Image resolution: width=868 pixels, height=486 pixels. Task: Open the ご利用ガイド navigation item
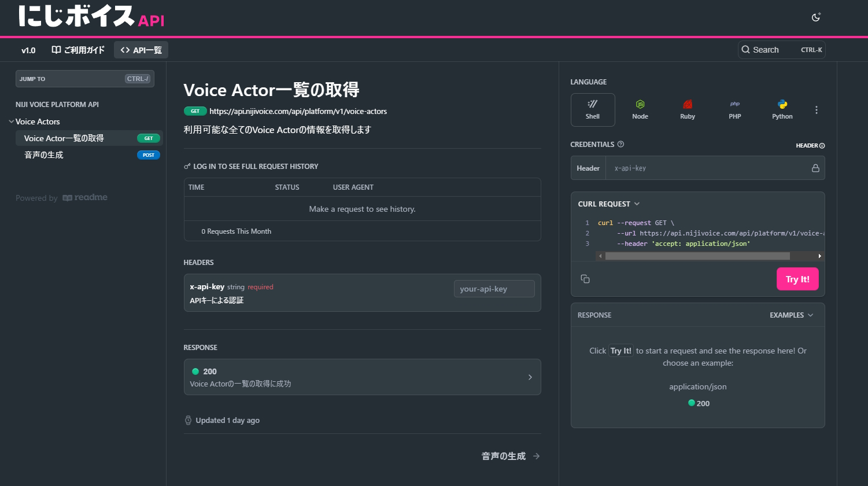tap(78, 50)
